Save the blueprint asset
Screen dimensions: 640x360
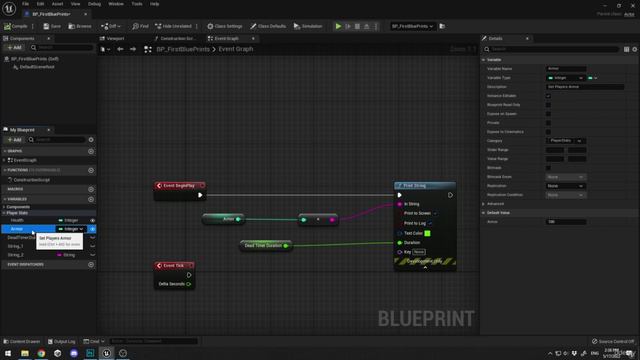point(52,26)
